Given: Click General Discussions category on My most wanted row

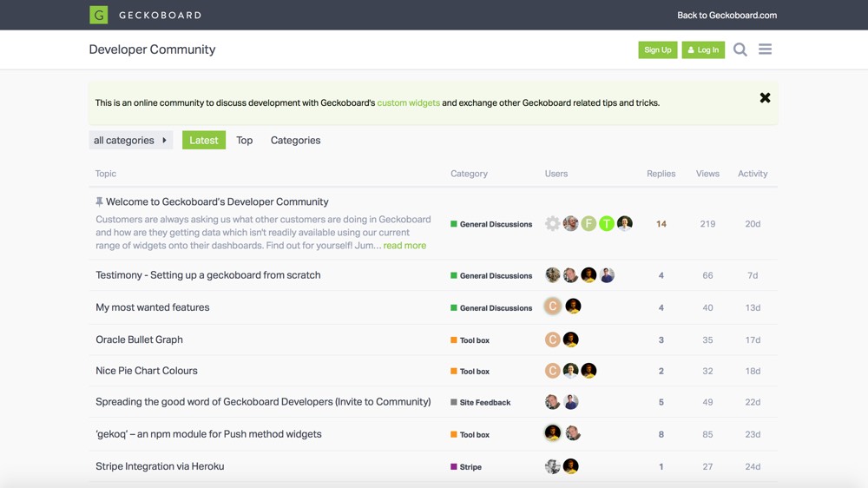Looking at the screenshot, I should click(491, 308).
